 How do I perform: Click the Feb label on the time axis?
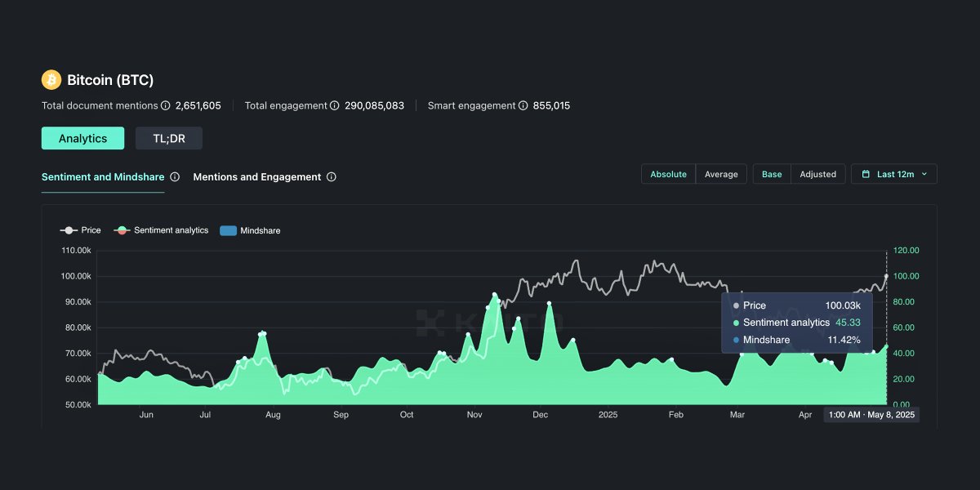675,415
